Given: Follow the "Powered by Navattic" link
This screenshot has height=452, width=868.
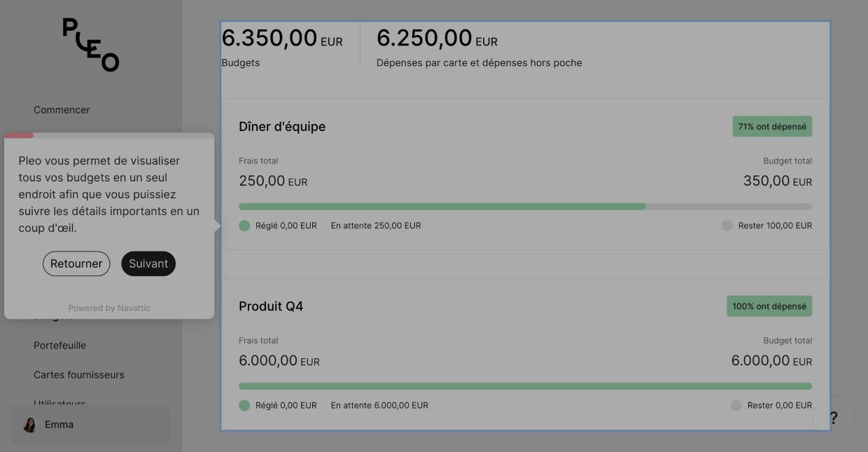Looking at the screenshot, I should coord(109,308).
